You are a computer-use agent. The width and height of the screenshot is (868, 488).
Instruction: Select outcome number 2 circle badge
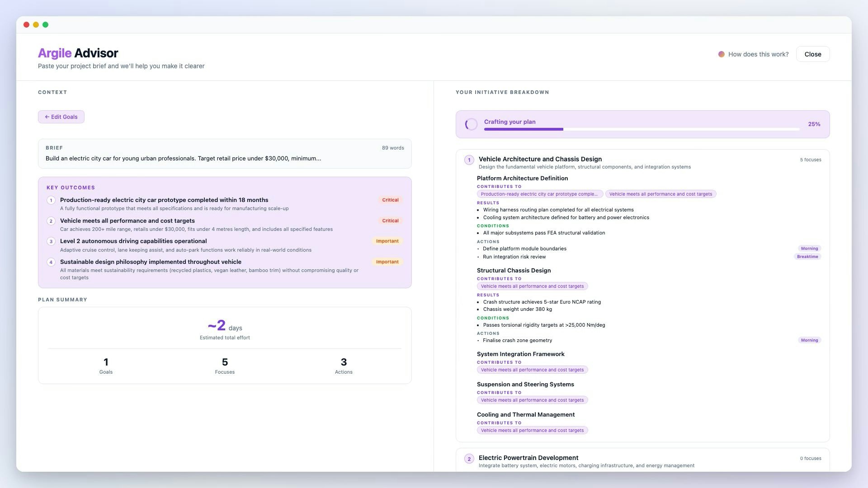[51, 221]
